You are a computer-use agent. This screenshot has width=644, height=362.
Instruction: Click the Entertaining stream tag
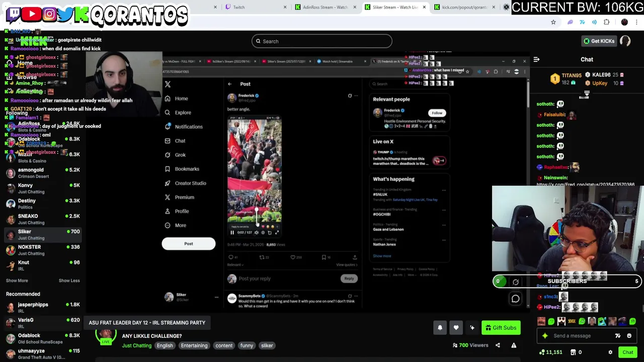click(194, 345)
